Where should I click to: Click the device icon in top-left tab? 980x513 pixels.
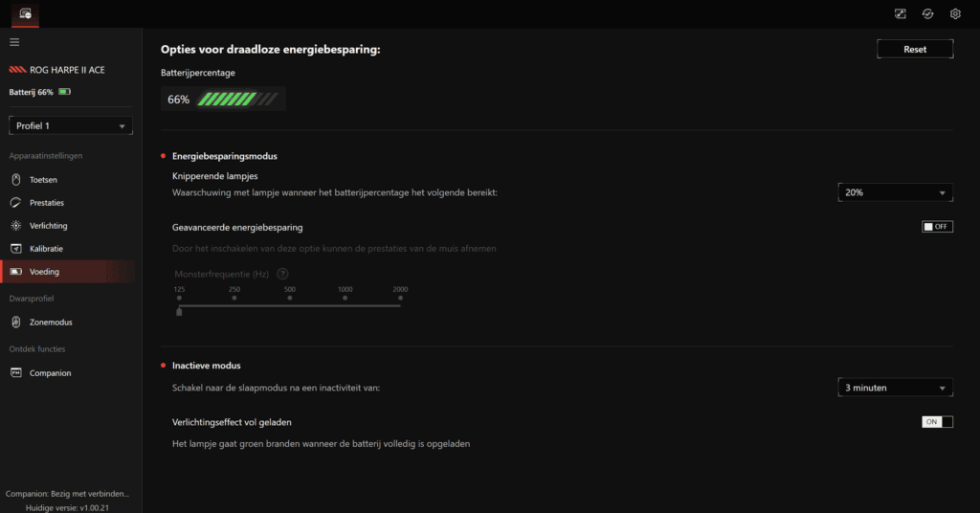point(25,13)
